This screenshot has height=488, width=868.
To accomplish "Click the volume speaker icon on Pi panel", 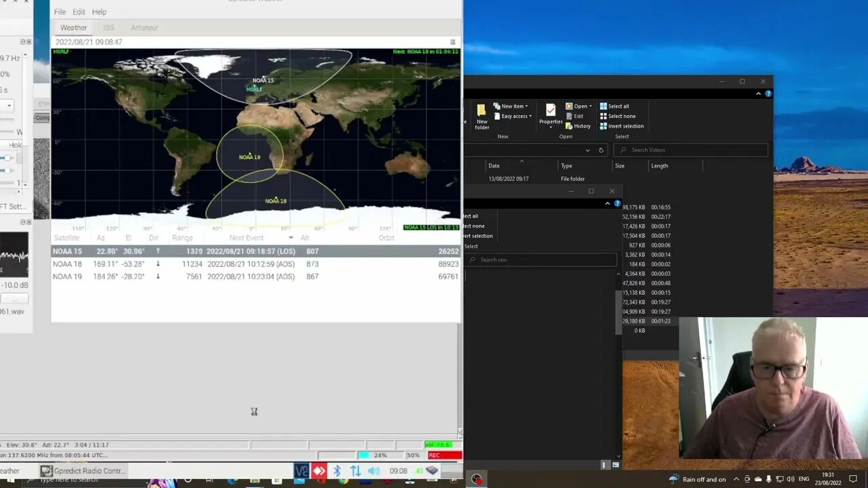I will click(x=374, y=471).
